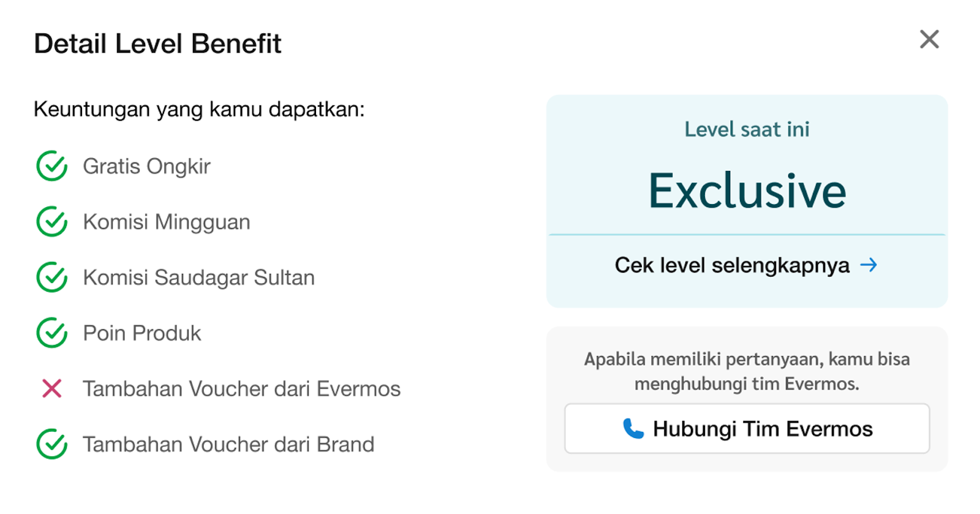Screen dimensions: 980x514
Task: Click the phone icon in Hubungi Tim Evermos
Action: click(633, 429)
